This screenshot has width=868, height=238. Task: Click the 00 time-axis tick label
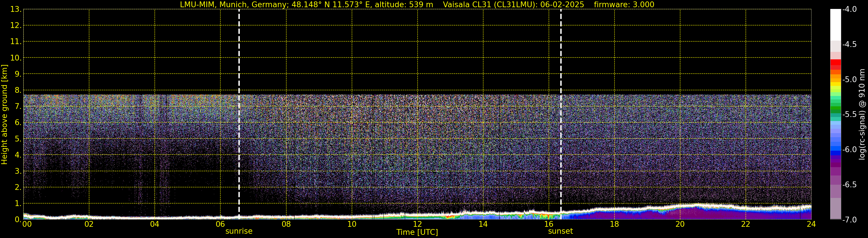pos(27,224)
